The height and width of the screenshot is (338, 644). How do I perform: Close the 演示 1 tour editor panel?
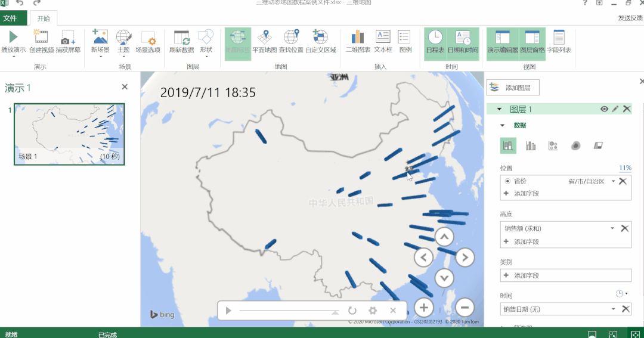pos(125,86)
